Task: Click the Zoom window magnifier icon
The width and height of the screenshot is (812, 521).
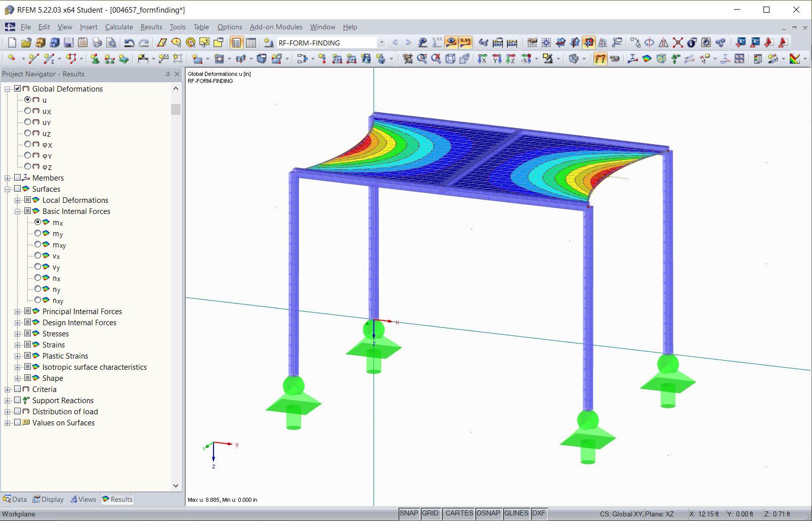Action: click(x=422, y=59)
